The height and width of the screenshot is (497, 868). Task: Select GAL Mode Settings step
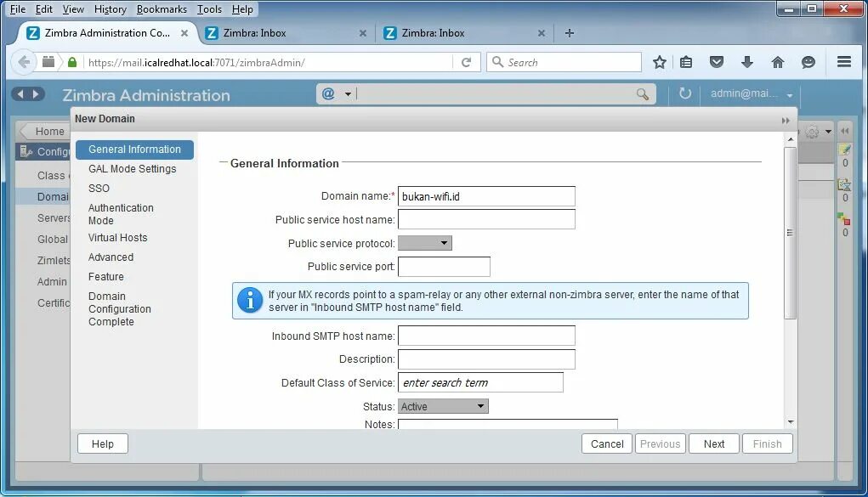[x=133, y=169]
